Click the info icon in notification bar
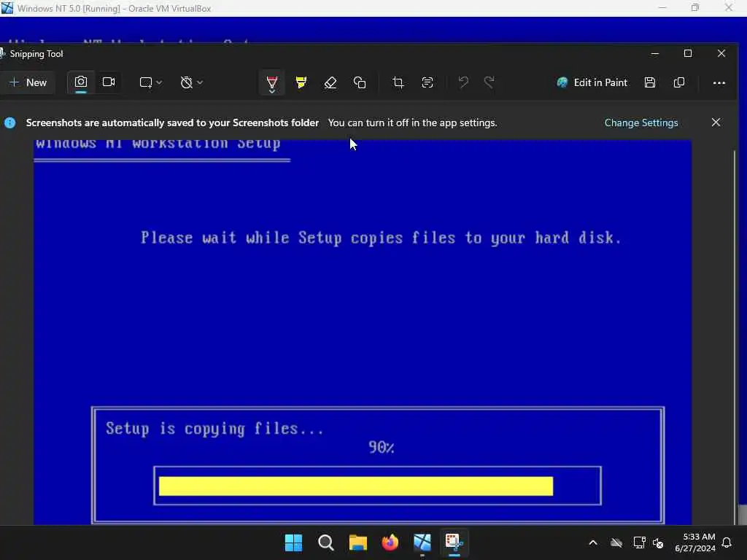Screen dimensions: 747x560 pos(10,122)
